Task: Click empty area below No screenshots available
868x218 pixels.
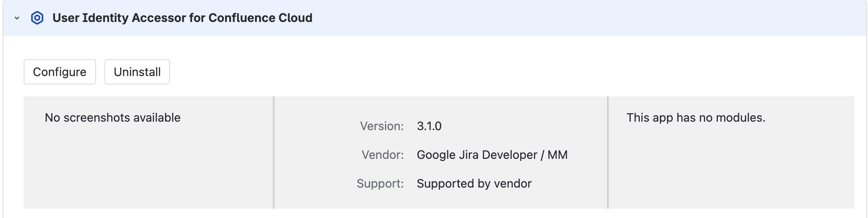Action: [x=148, y=169]
